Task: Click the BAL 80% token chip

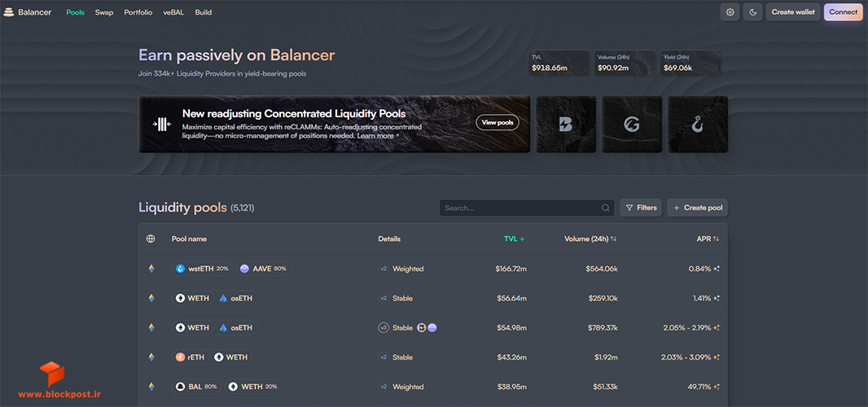Action: [197, 387]
